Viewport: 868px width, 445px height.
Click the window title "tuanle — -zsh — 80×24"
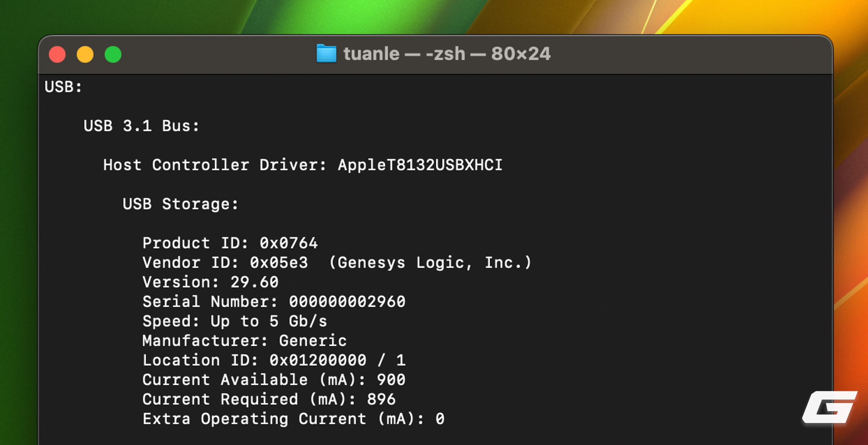(447, 54)
